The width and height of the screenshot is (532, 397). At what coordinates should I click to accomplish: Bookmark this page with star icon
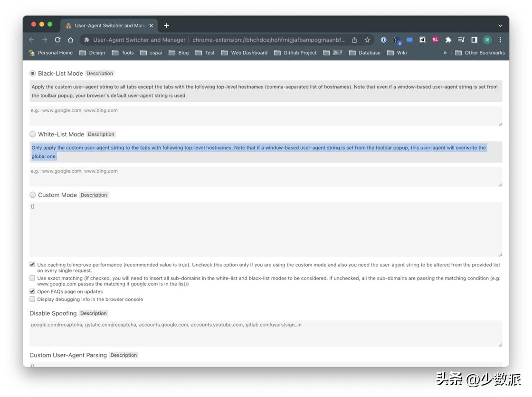(367, 40)
